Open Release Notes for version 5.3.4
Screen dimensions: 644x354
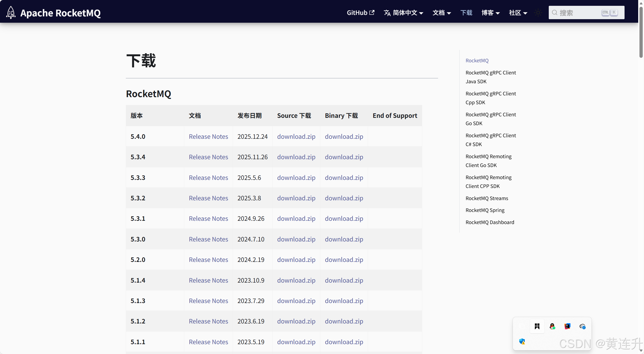click(x=208, y=157)
